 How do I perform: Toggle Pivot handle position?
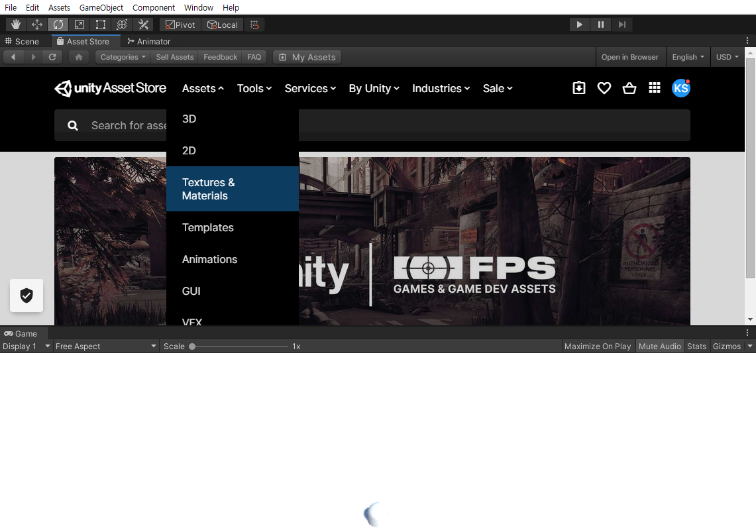tap(180, 25)
